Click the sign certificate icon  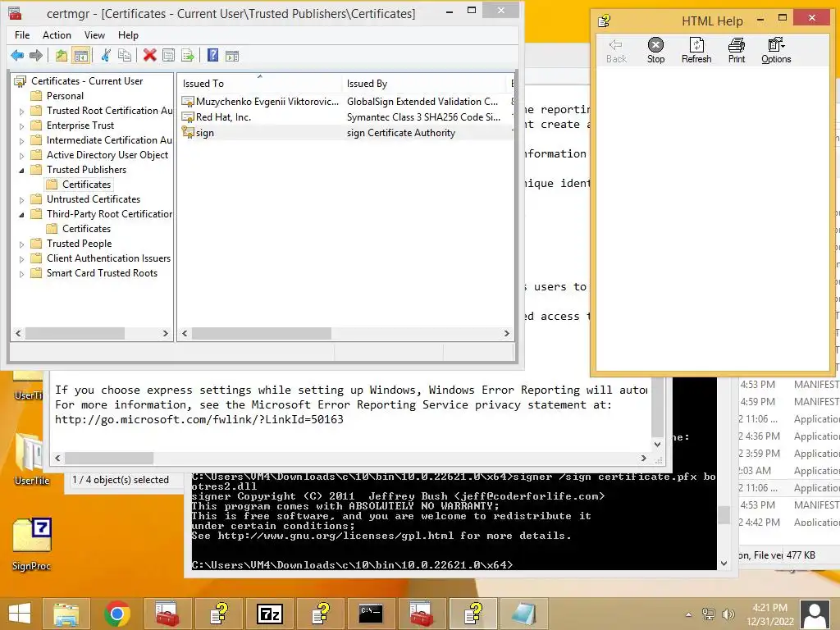tap(188, 132)
